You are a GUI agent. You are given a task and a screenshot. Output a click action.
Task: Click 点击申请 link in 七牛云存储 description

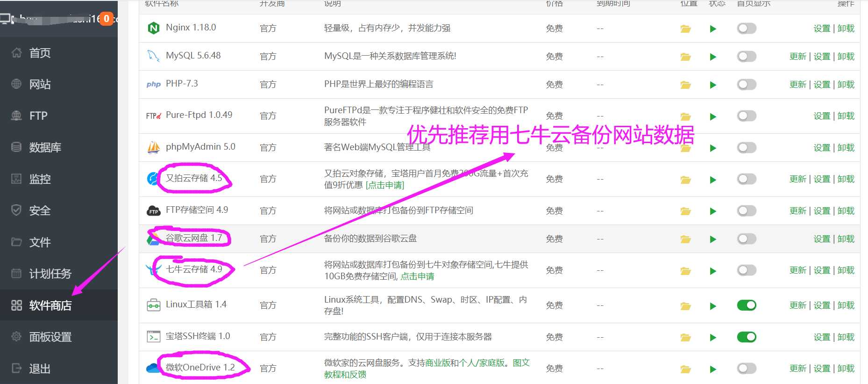coord(417,276)
